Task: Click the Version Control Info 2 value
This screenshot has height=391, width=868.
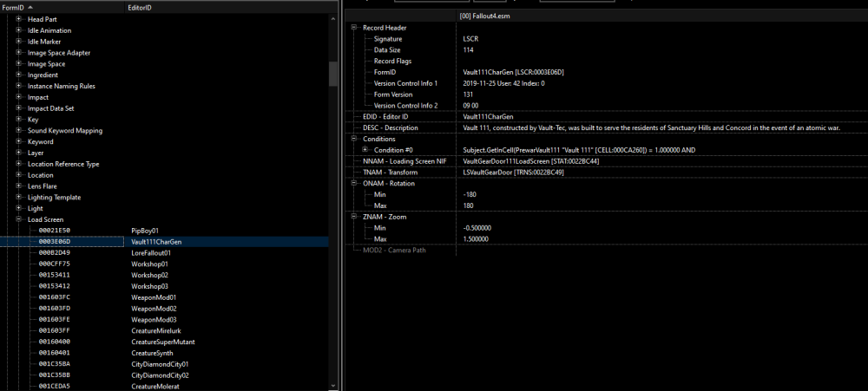Action: point(470,106)
